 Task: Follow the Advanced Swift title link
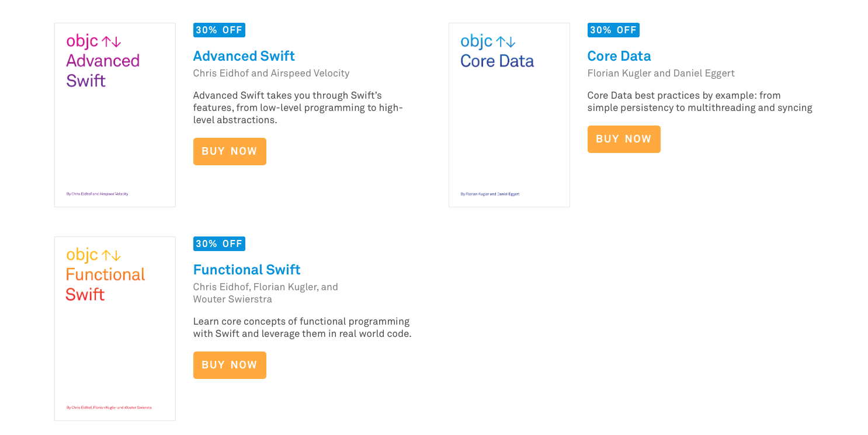tap(244, 56)
